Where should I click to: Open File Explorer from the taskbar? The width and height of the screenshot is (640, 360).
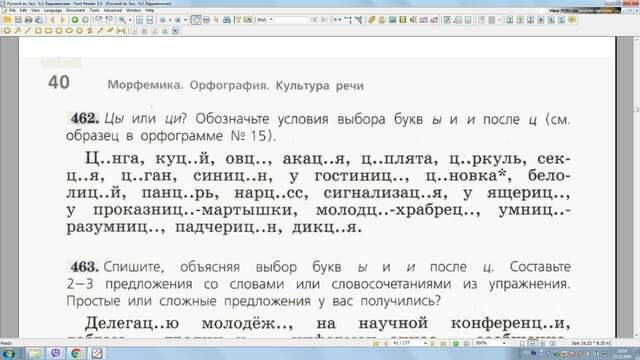(x=35, y=353)
